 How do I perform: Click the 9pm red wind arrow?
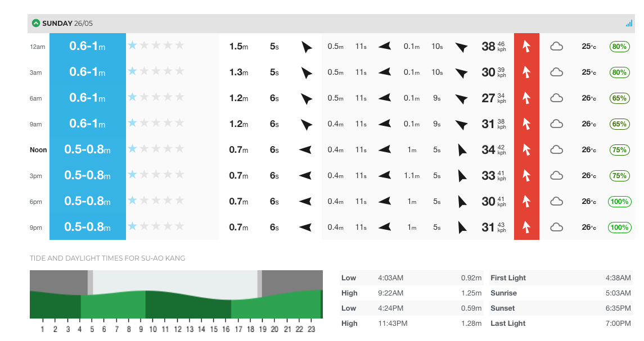coord(526,228)
